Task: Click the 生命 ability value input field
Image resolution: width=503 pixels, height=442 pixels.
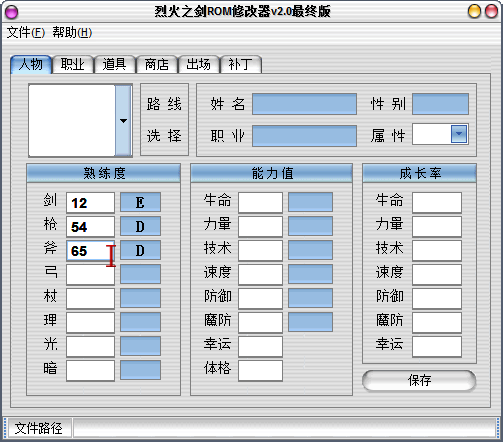Action: tap(260, 202)
